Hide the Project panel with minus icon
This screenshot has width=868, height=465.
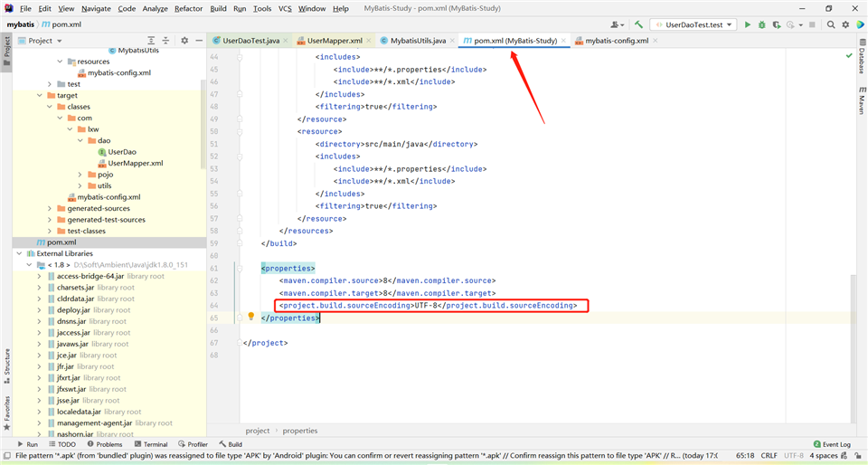coord(199,41)
